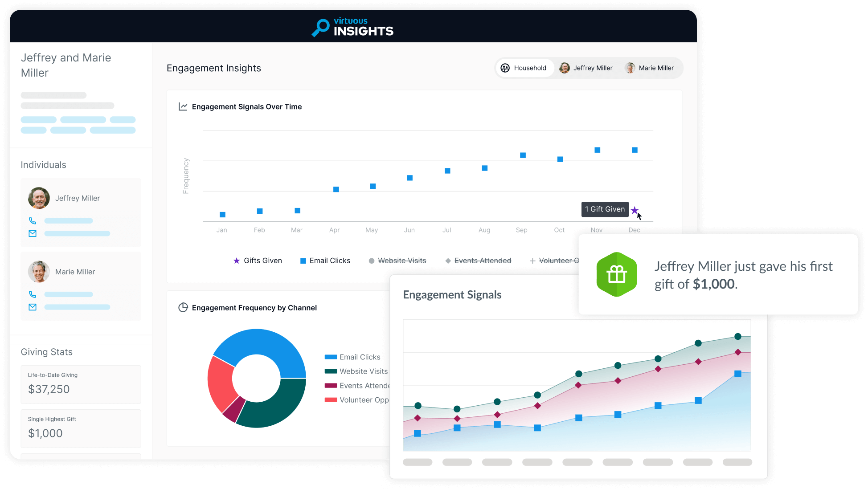Open Jeffrey Miller's profile in Individuals
This screenshot has height=489, width=868.
click(77, 198)
